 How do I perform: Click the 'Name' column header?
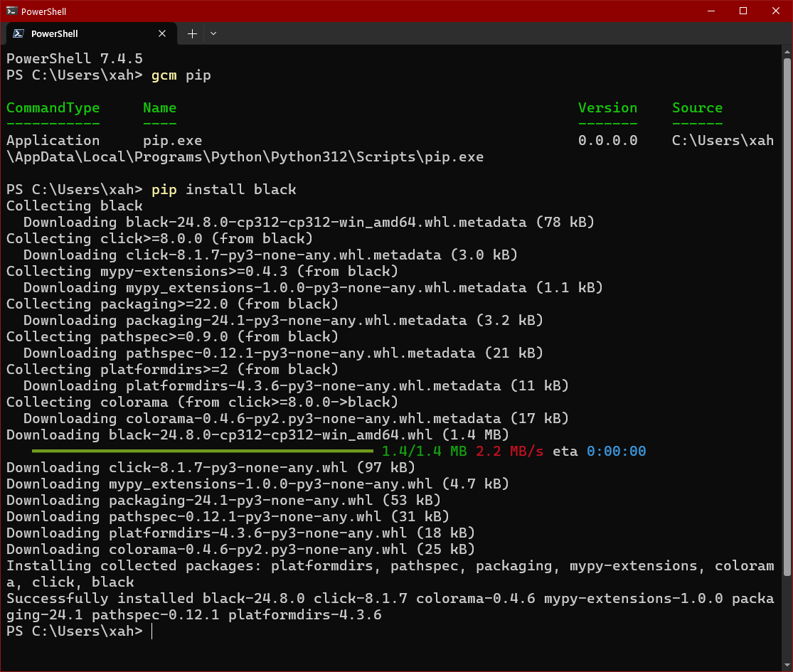160,107
